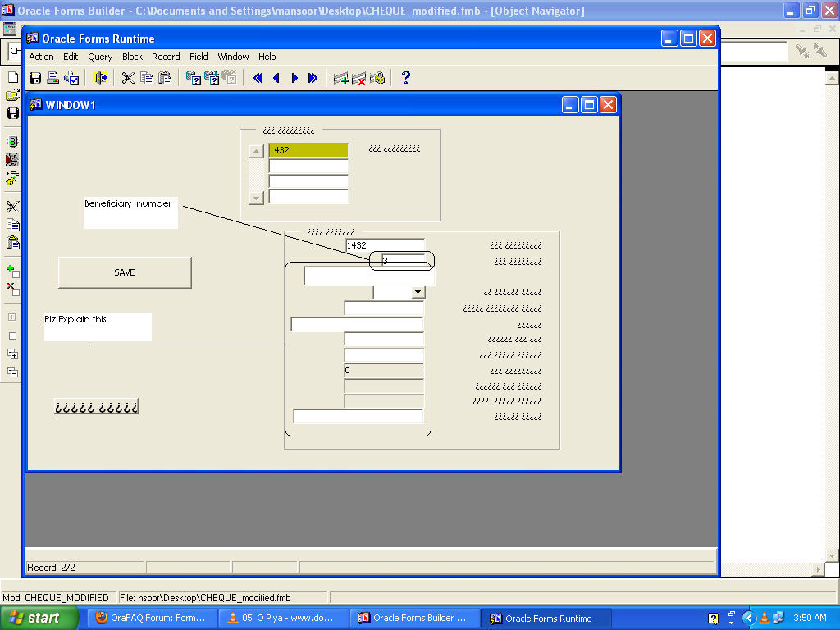Click Collapse minus icon in Builder sidebar
840x630 pixels.
[12, 336]
